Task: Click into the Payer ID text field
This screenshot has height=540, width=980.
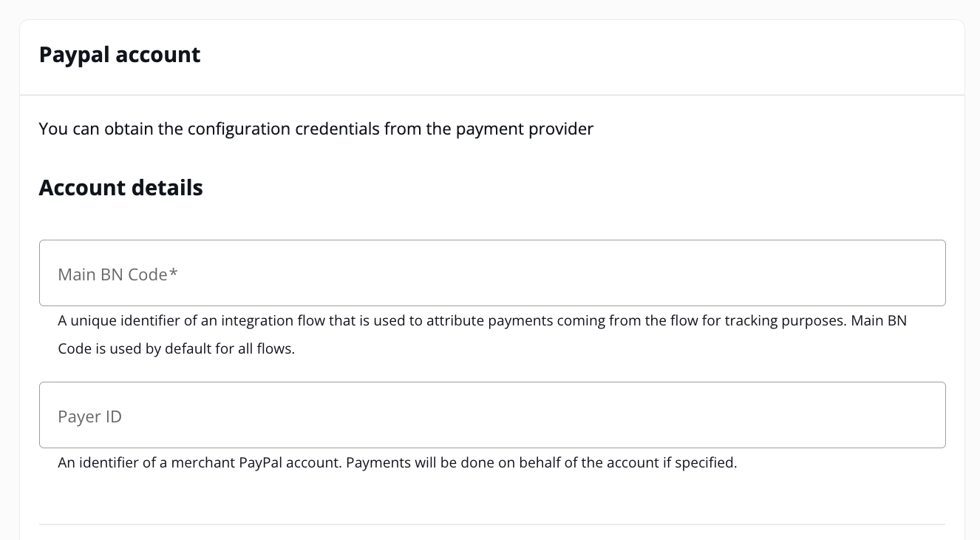Action: click(492, 415)
